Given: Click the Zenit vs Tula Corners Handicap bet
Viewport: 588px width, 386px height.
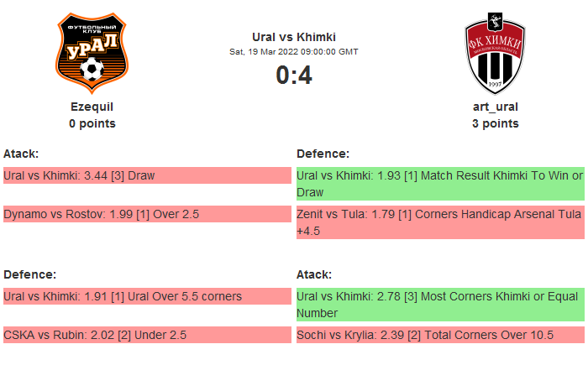Looking at the screenshot, I should (440, 222).
